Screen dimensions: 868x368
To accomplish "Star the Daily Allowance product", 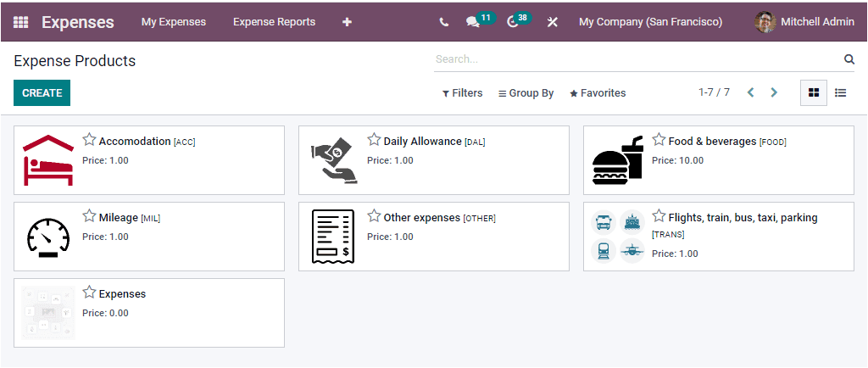I will [x=374, y=140].
